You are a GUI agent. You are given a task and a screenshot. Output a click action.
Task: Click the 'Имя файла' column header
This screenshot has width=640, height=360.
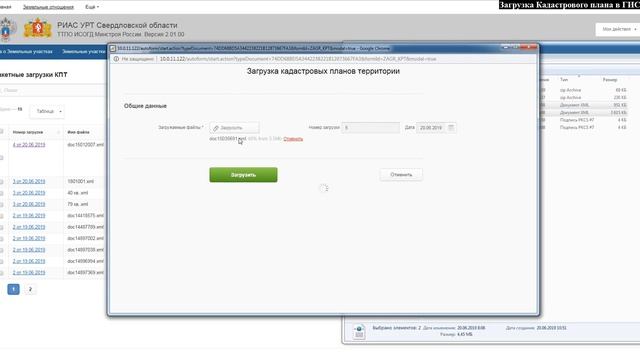[x=78, y=132]
